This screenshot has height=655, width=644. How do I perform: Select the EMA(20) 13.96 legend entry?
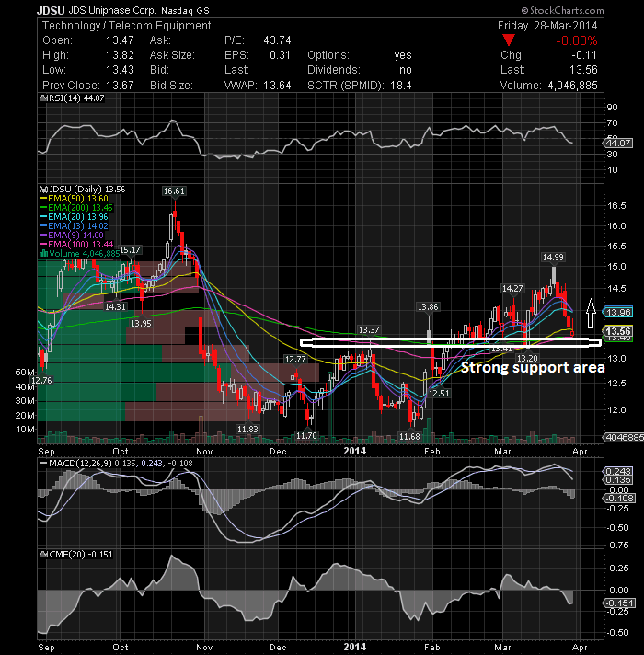[x=74, y=217]
